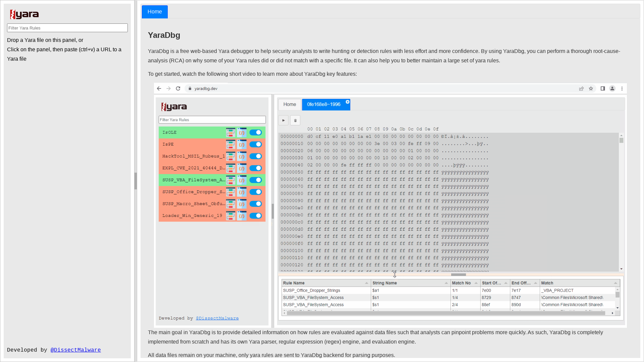Toggle the SUSP_Macro_Sheet_Obfu rule switch
Screen dimensions: 644x362
pyautogui.click(x=256, y=204)
